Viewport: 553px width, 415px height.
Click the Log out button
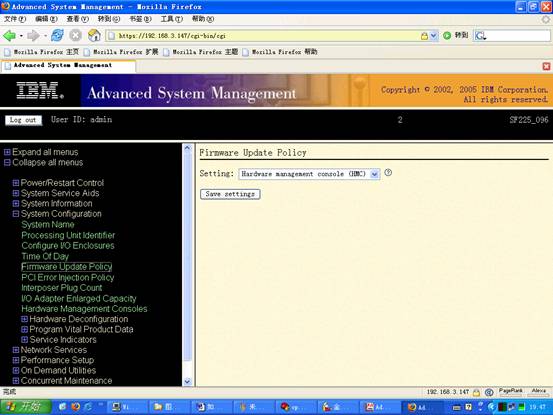(23, 120)
